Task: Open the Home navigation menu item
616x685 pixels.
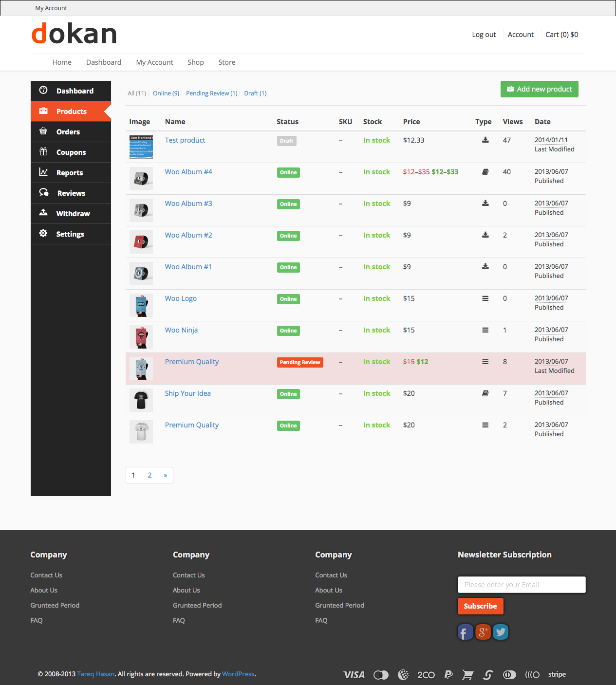Action: tap(62, 62)
